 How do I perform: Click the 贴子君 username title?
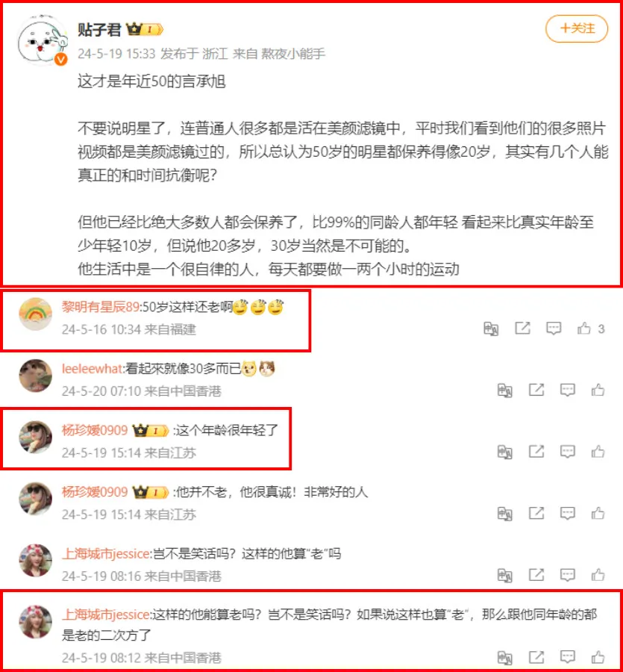tap(99, 30)
